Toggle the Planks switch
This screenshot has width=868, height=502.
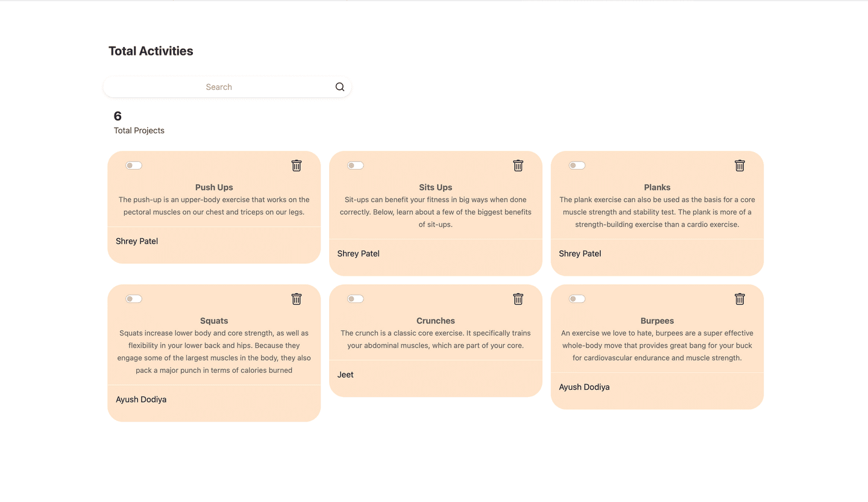pos(577,165)
